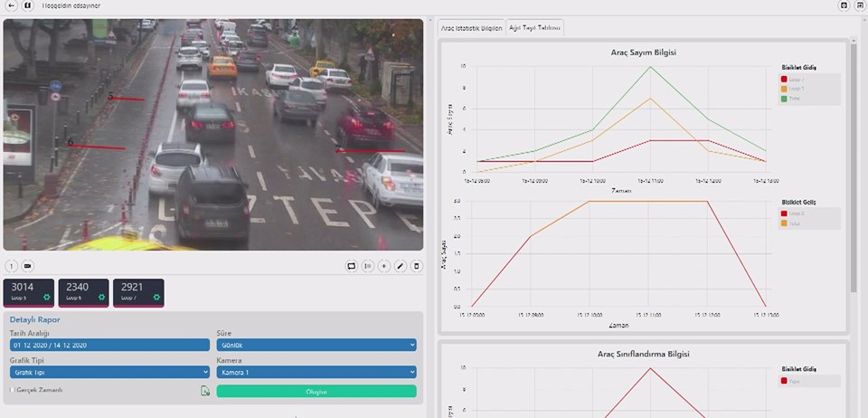
Task: Open settings gear on Loop 5 card
Action: point(46,298)
